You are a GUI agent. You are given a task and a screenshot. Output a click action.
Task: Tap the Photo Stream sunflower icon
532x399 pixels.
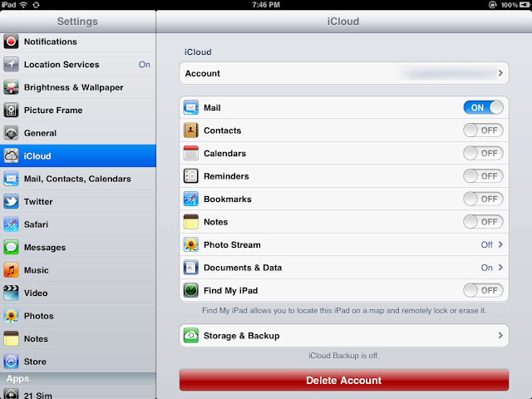(x=190, y=244)
